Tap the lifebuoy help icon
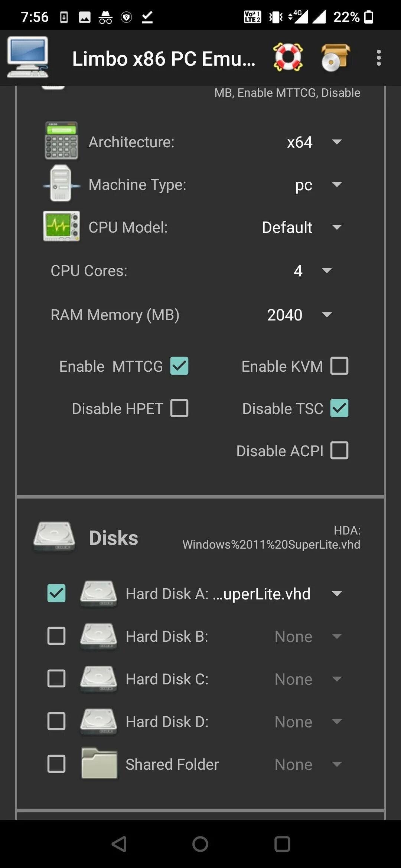Image resolution: width=401 pixels, height=868 pixels. (x=288, y=57)
